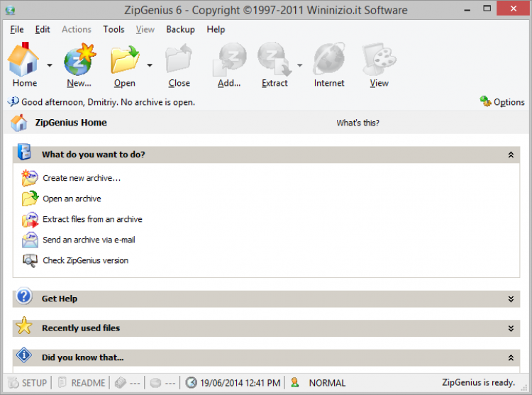Click the Home house toolbar icon
Image resolution: width=532 pixels, height=395 pixels.
click(x=23, y=60)
